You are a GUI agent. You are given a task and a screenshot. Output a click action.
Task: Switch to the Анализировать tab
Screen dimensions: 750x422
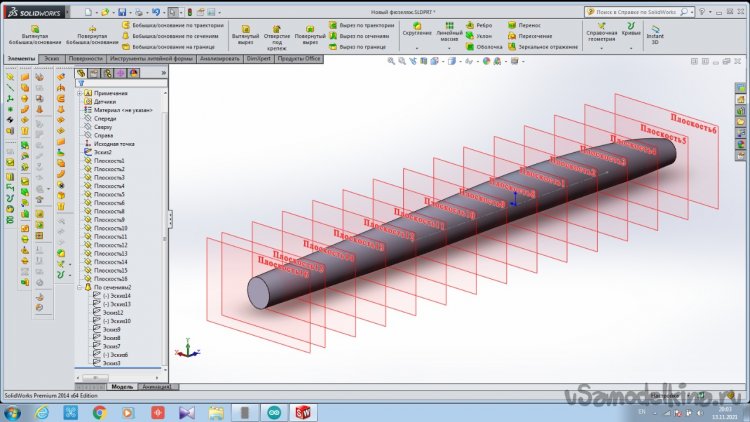[x=219, y=59]
